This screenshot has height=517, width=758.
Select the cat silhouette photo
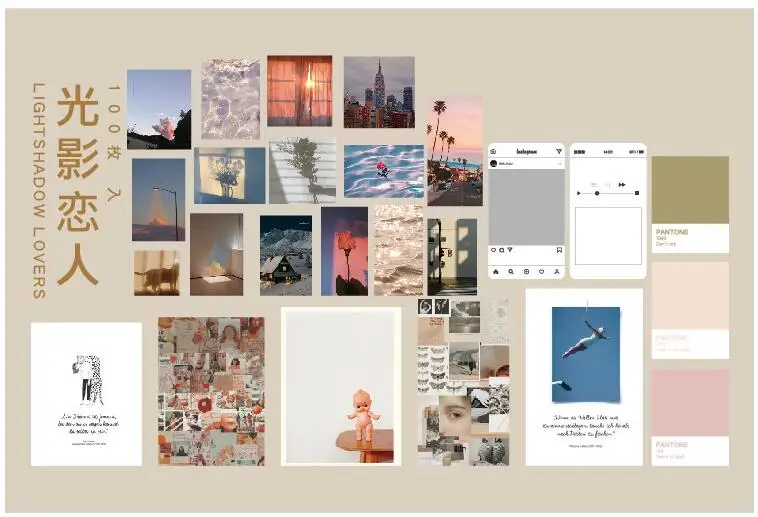coord(157,273)
